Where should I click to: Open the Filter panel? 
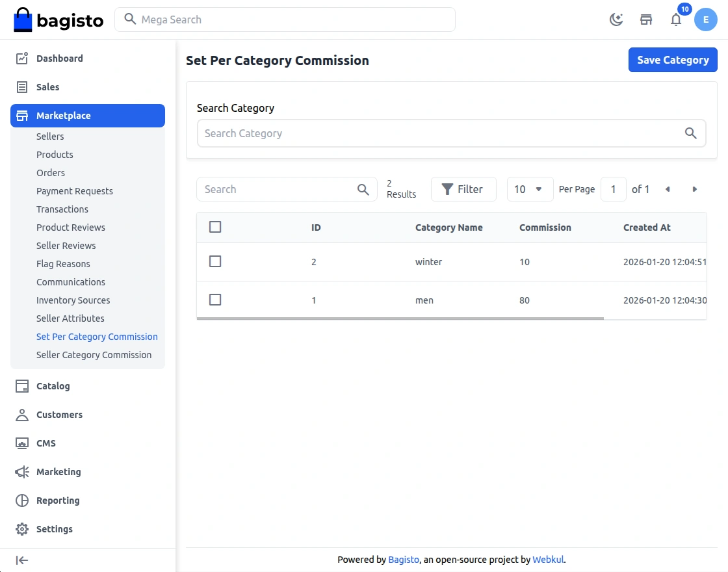click(463, 189)
